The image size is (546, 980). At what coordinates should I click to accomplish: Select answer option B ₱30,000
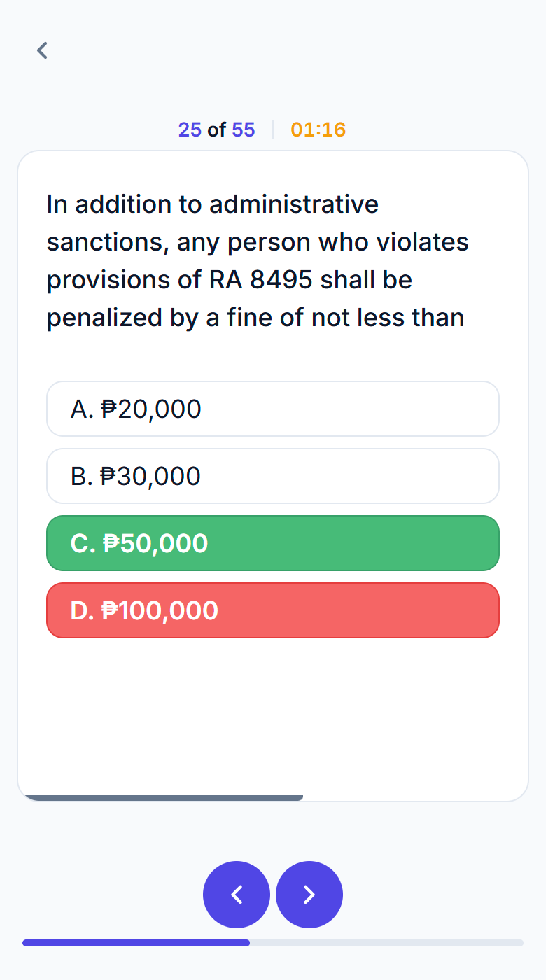(x=273, y=475)
